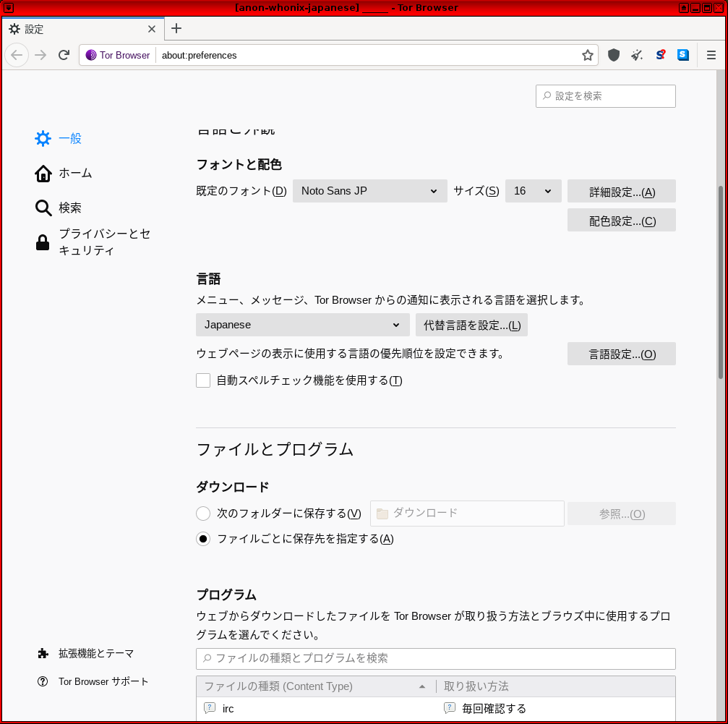
Task: Open a new tab with the plus button
Action: pyautogui.click(x=176, y=29)
